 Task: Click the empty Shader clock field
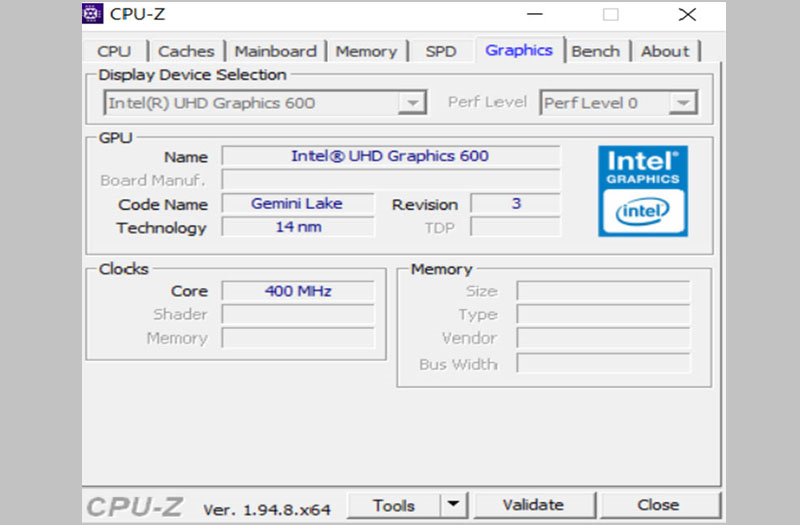click(x=297, y=314)
